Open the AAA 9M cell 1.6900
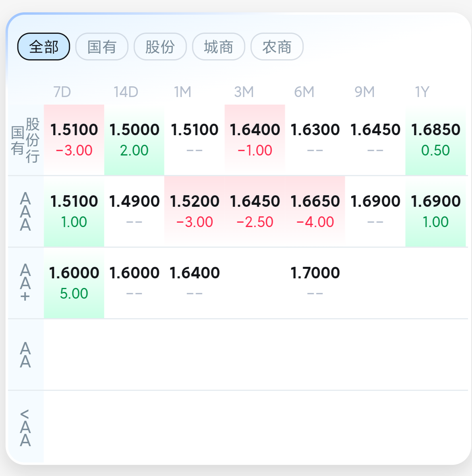This screenshot has height=476, width=472. coord(375,211)
